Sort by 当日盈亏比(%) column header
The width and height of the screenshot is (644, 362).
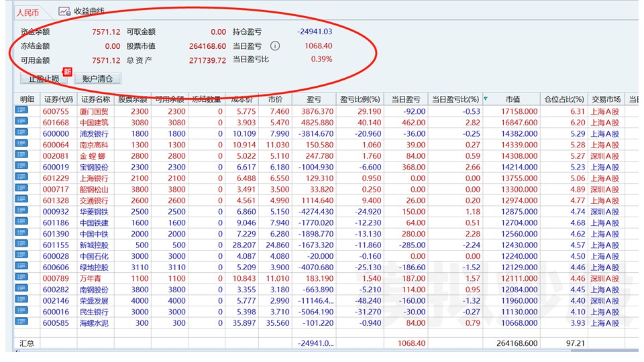[x=455, y=99]
